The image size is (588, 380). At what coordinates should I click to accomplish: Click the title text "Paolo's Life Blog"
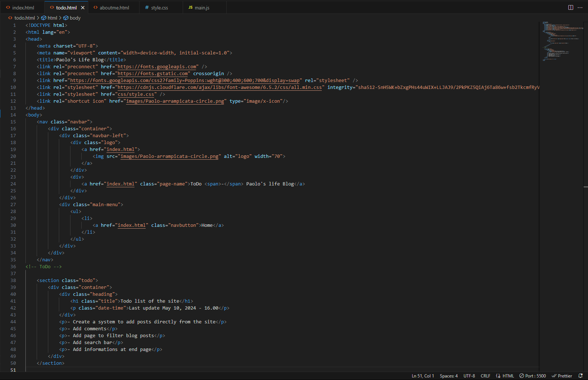[80, 60]
